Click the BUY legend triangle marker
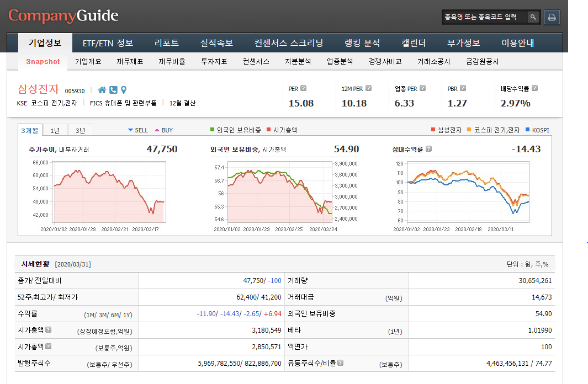 coord(157,130)
